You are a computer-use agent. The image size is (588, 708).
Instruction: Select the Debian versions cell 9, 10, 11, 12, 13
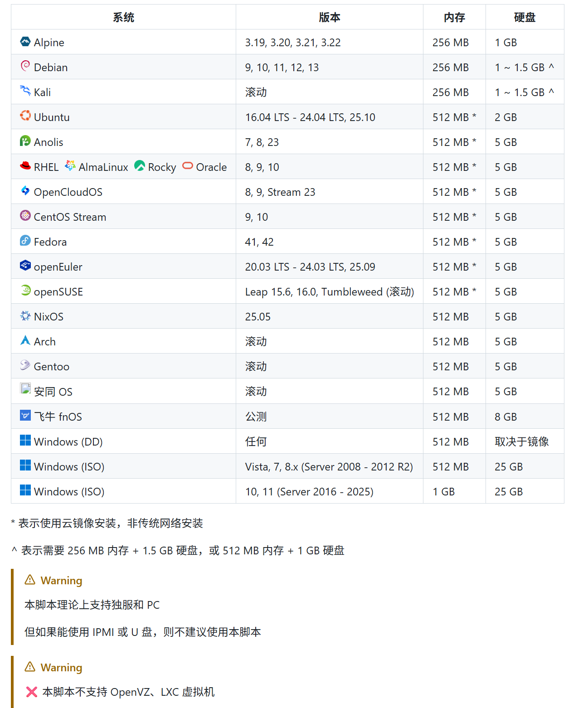[330, 67]
